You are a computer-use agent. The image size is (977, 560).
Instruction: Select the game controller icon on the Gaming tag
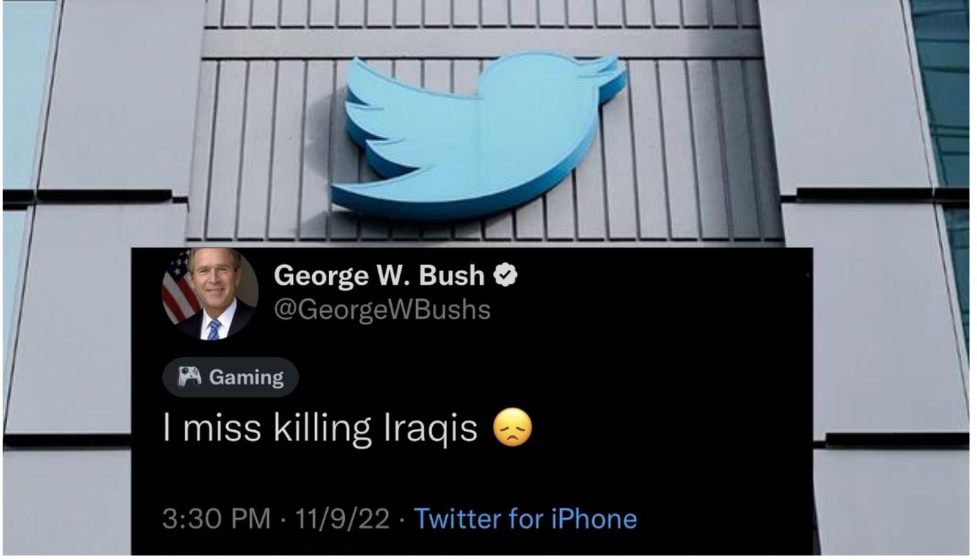pyautogui.click(x=187, y=376)
